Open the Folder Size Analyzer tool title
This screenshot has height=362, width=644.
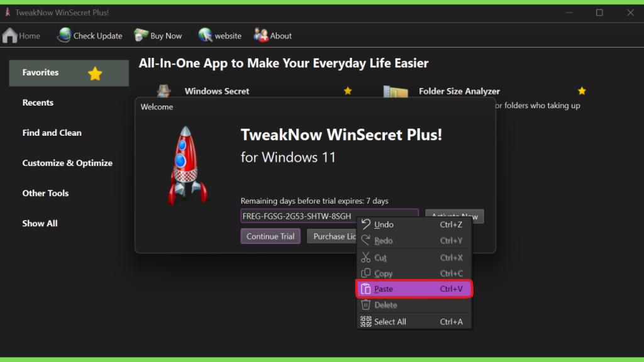point(459,91)
